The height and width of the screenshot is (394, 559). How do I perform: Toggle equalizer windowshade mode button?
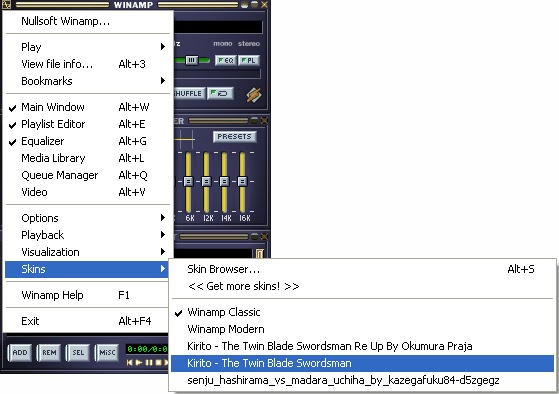click(x=255, y=121)
